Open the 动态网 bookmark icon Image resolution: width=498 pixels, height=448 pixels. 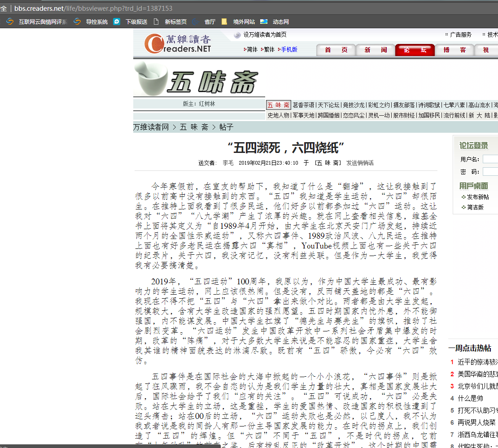pyautogui.click(x=264, y=22)
